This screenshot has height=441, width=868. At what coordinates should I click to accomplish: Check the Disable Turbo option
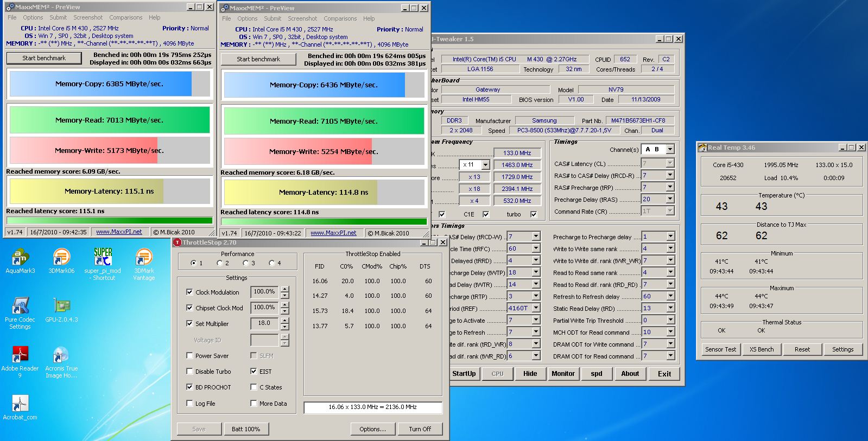pyautogui.click(x=189, y=372)
